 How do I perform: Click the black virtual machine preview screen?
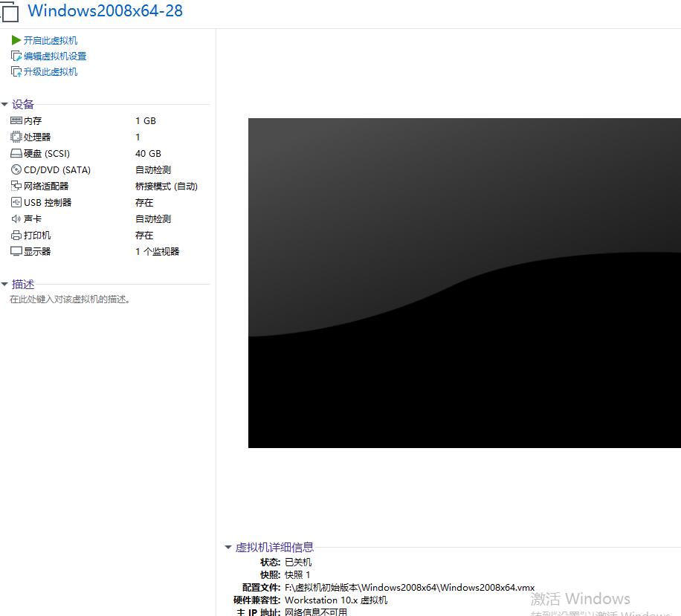point(464,282)
